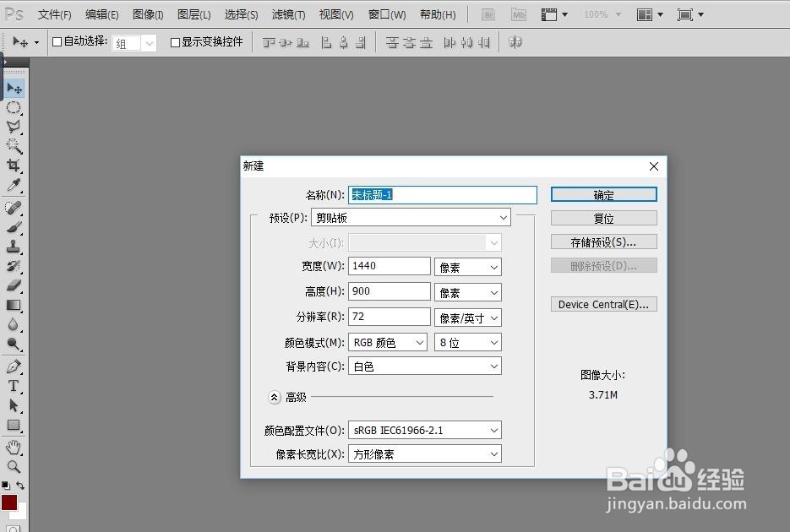This screenshot has height=532, width=790.
Task: Open the Arrange Documents menu icon
Action: click(650, 14)
